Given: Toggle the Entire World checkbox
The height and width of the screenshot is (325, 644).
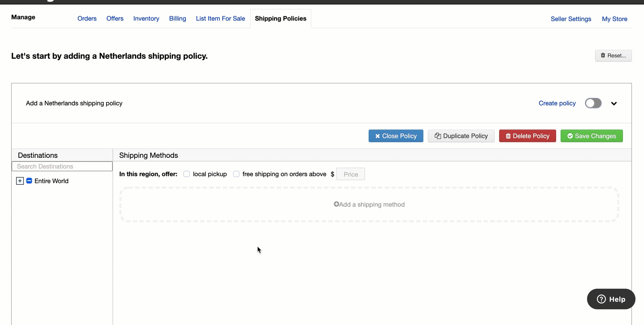Looking at the screenshot, I should click(29, 181).
